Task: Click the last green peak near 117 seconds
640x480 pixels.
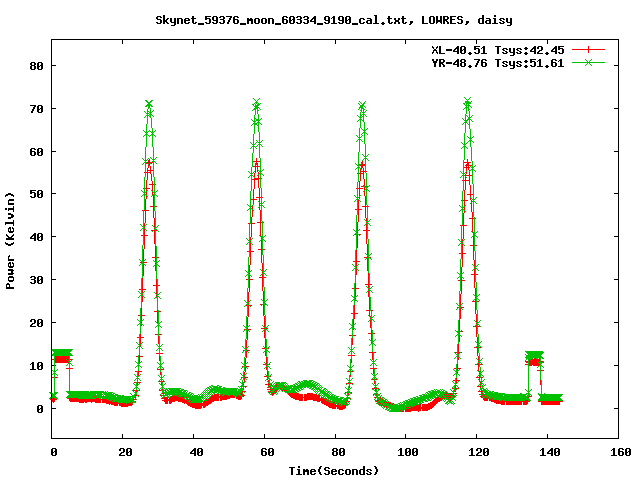Action: click(x=468, y=101)
